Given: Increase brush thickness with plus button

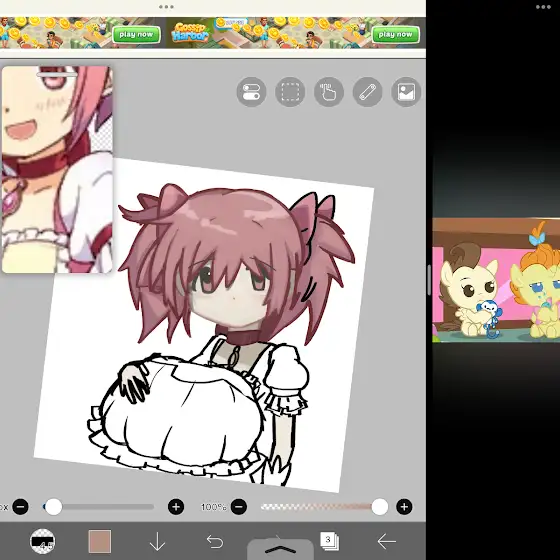Looking at the screenshot, I should pyautogui.click(x=176, y=507).
